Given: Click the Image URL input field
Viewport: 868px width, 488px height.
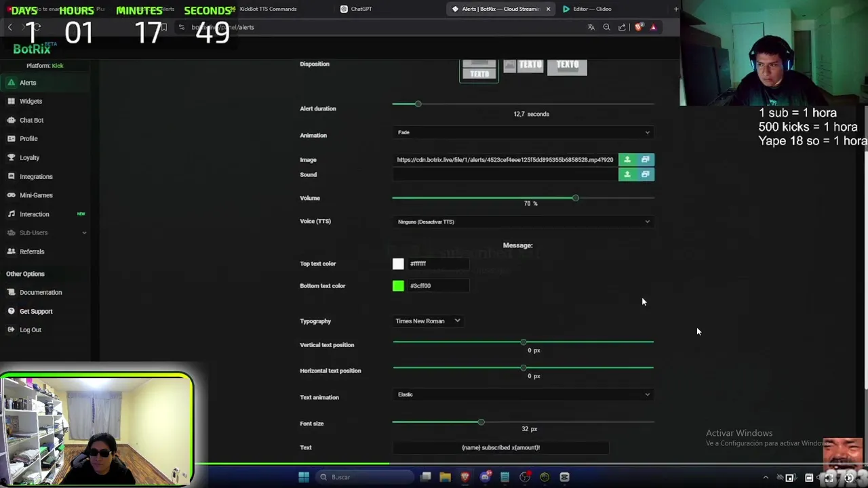Looking at the screenshot, I should (505, 159).
